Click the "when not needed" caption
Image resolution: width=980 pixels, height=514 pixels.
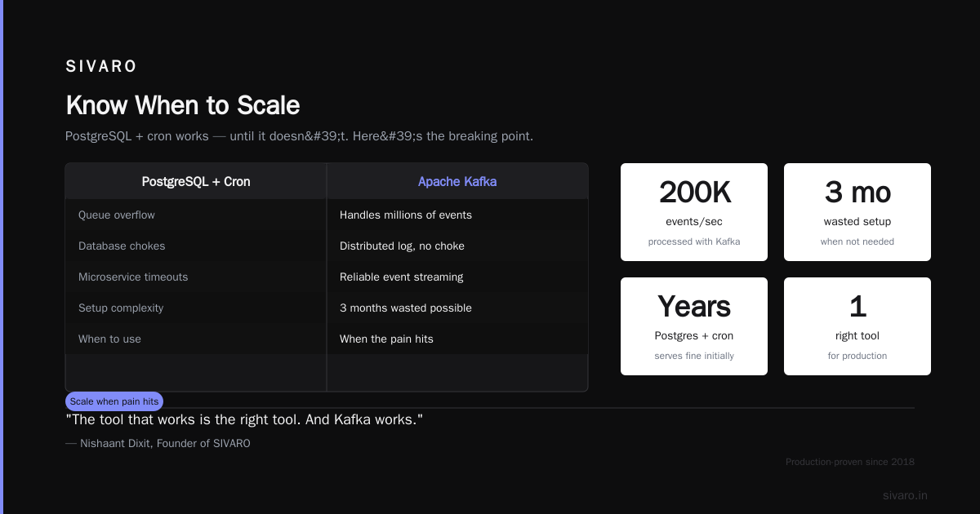point(857,241)
